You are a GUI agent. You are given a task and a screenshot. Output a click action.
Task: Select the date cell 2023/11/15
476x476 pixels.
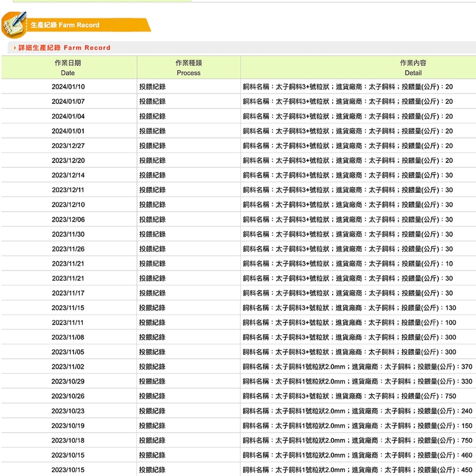68,308
